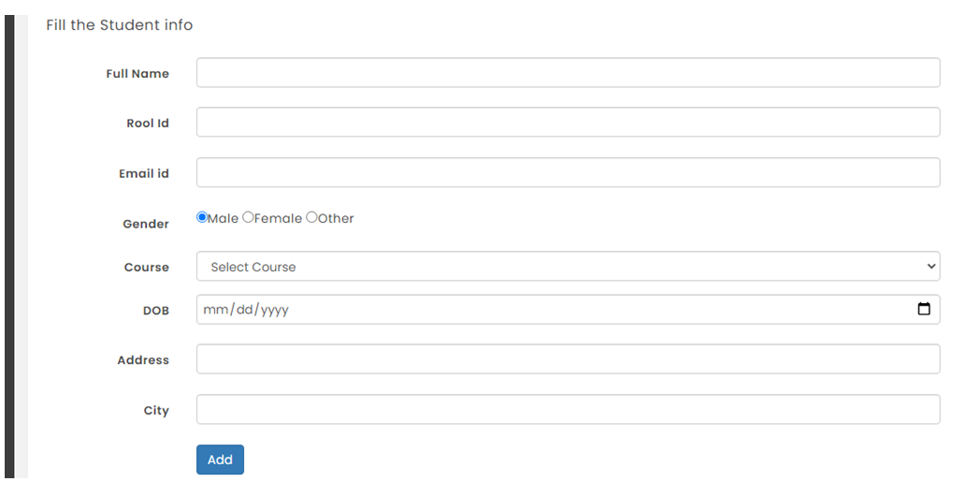The height and width of the screenshot is (496, 980).
Task: Click the Course dropdown chevron arrow
Action: click(x=931, y=267)
